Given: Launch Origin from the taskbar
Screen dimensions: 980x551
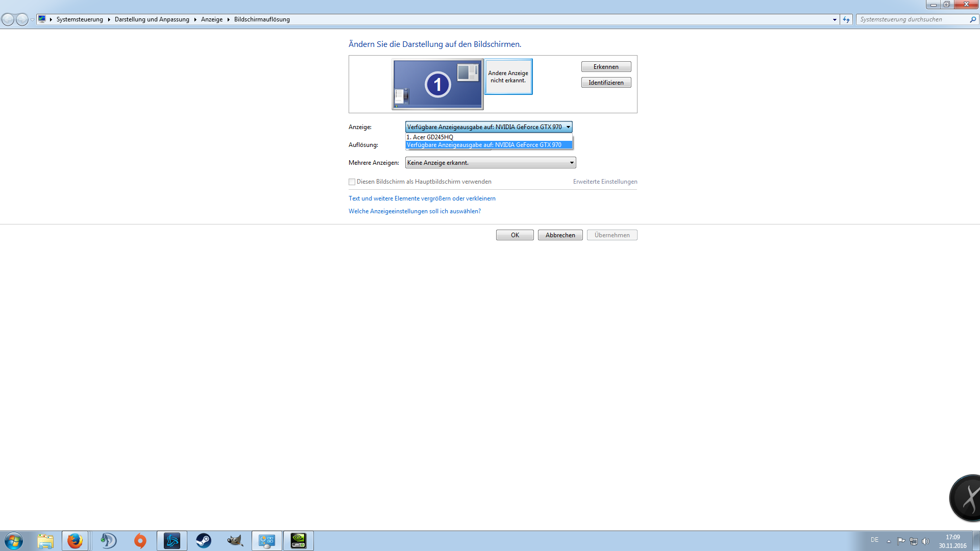Looking at the screenshot, I should click(x=140, y=541).
